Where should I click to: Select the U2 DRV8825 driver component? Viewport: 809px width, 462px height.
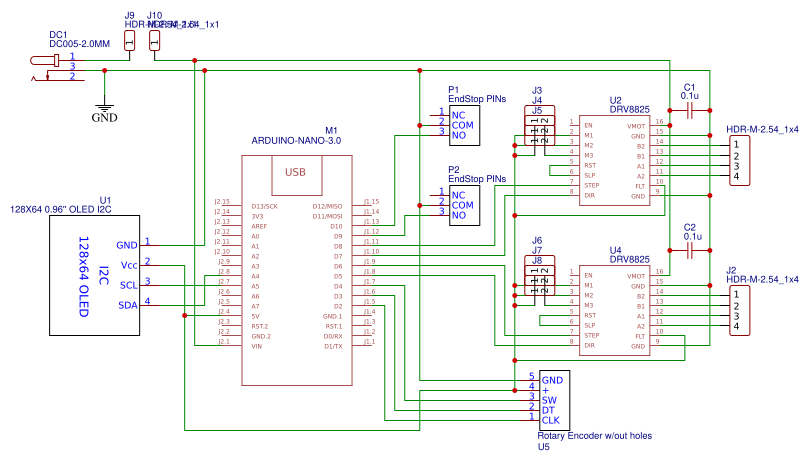click(x=614, y=160)
